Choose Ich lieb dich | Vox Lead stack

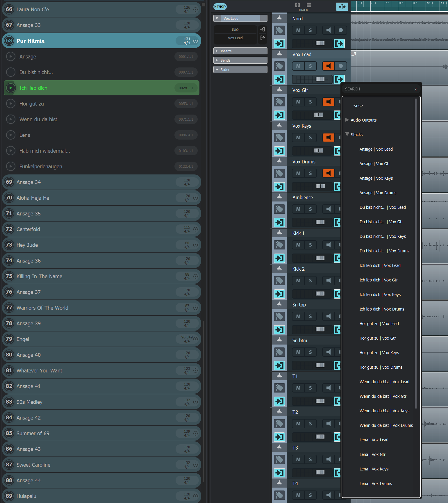click(x=380, y=265)
